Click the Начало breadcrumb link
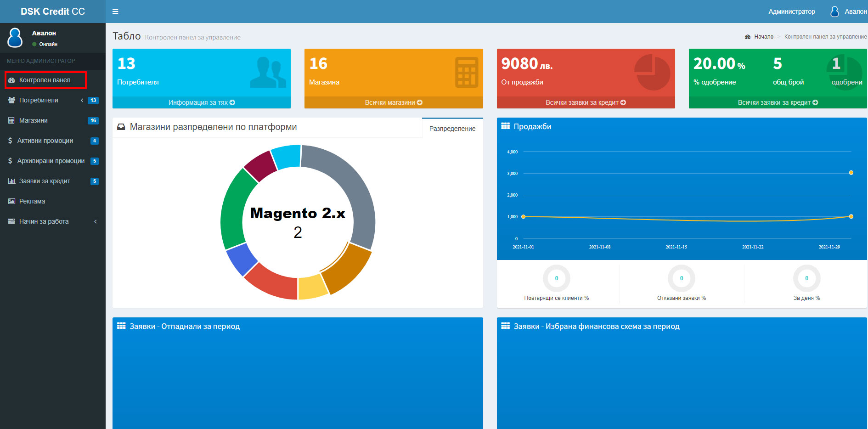Image resolution: width=868 pixels, height=429 pixels. pyautogui.click(x=764, y=37)
